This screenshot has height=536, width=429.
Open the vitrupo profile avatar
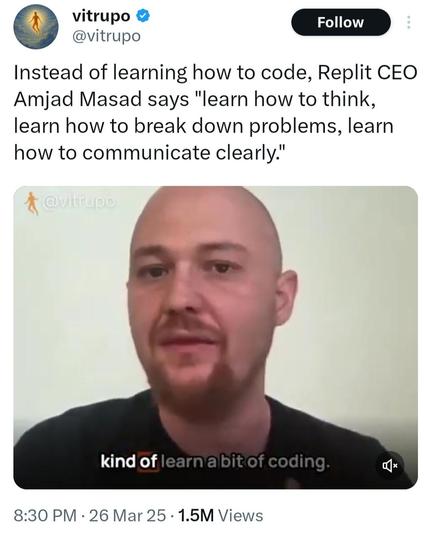36,26
